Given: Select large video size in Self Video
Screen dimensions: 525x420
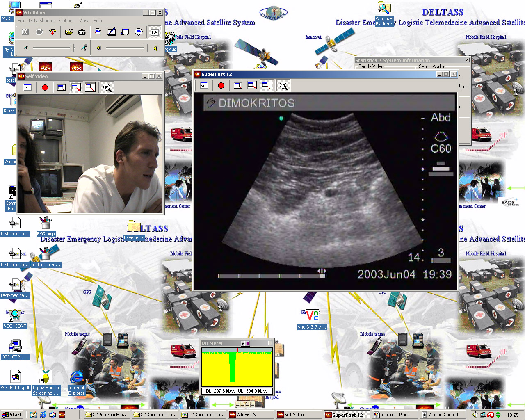Looking at the screenshot, I should [90, 87].
